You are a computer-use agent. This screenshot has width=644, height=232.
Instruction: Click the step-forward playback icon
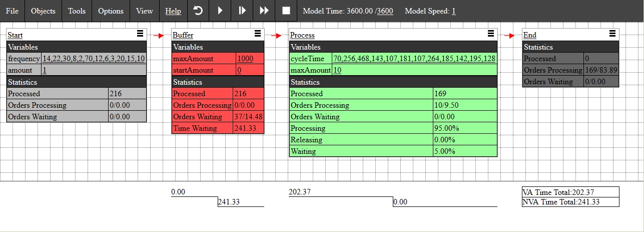coord(242,11)
